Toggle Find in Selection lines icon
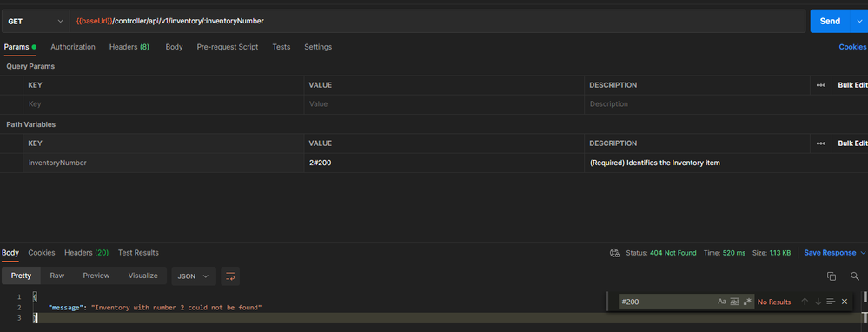 point(831,302)
